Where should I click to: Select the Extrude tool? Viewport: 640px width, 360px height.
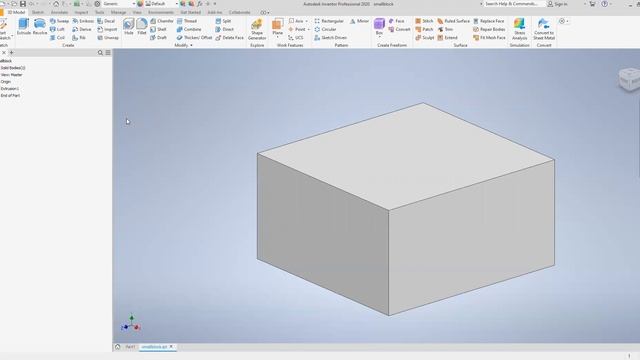(x=24, y=27)
